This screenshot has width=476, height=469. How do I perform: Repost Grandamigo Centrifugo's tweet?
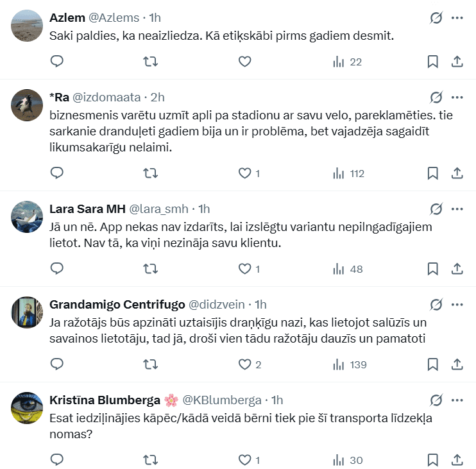click(x=150, y=364)
